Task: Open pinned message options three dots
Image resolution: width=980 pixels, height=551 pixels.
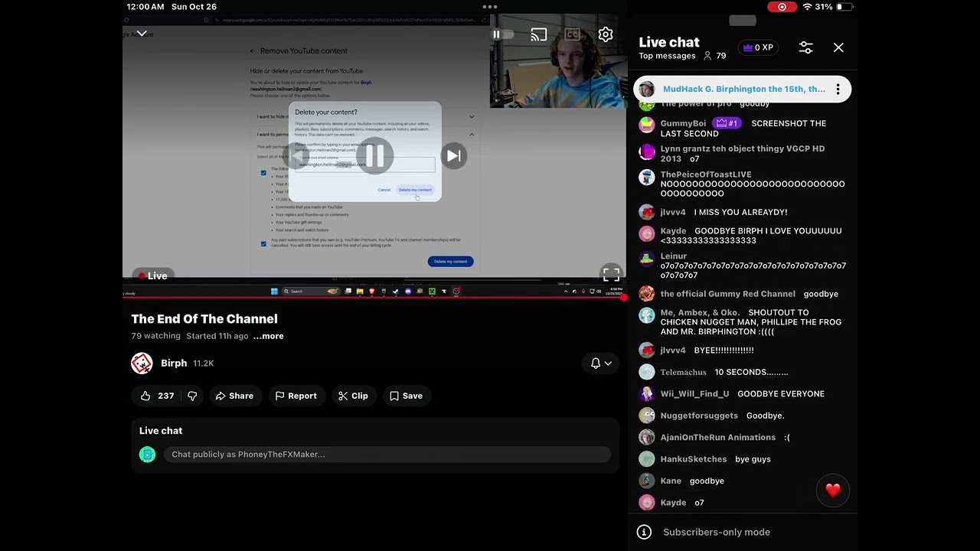Action: pyautogui.click(x=838, y=90)
